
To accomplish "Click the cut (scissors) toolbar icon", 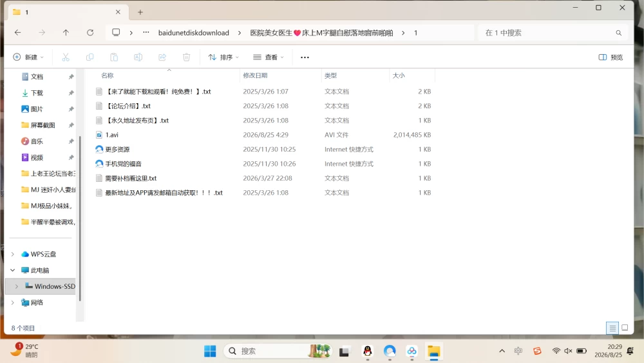I will 66,57.
